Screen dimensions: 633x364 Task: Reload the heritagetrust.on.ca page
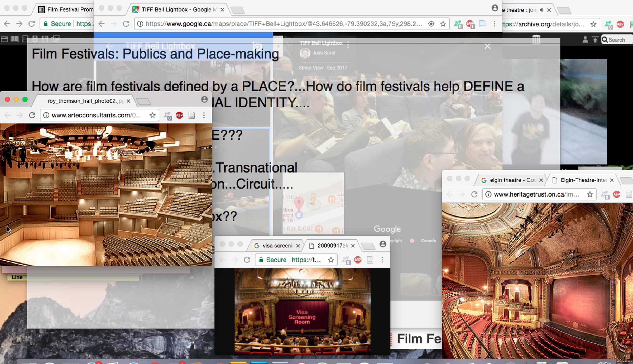tap(474, 194)
